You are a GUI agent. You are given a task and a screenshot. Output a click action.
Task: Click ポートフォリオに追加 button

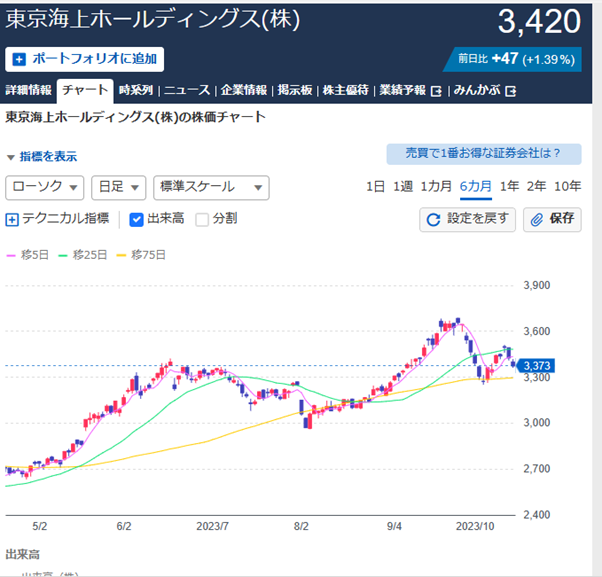pos(84,60)
